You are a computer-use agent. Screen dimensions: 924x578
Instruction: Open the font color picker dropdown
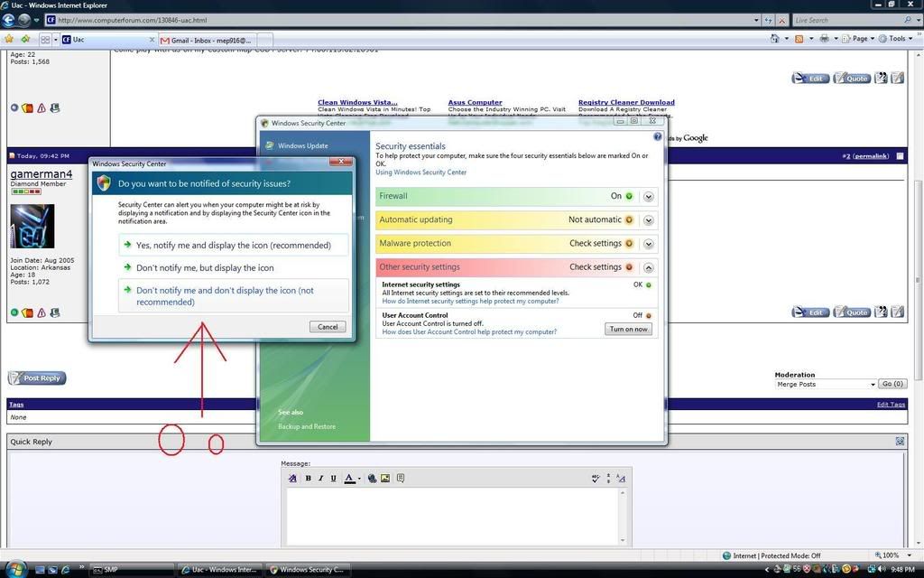359,480
